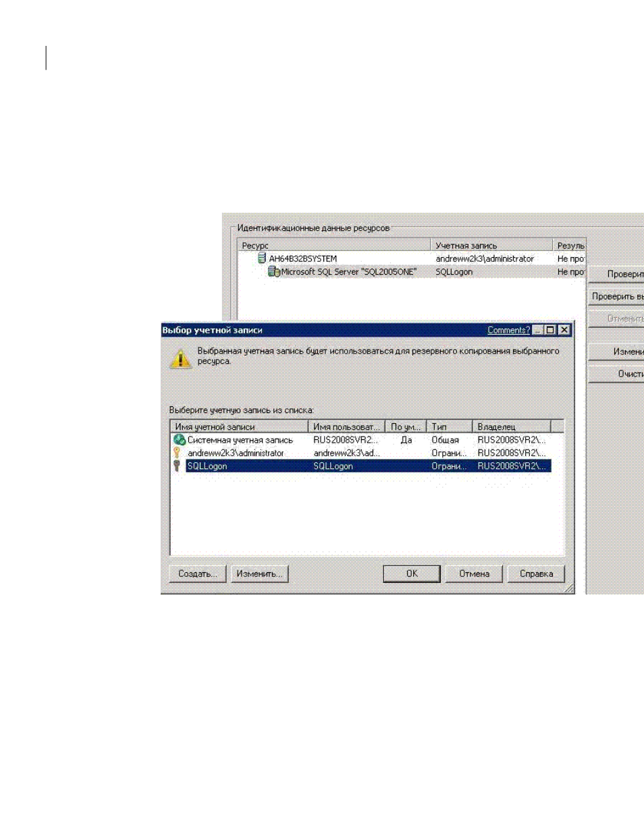The image size is (644, 828).
Task: Click the database icon of Microsoft SQL Server row
Action: (274, 271)
